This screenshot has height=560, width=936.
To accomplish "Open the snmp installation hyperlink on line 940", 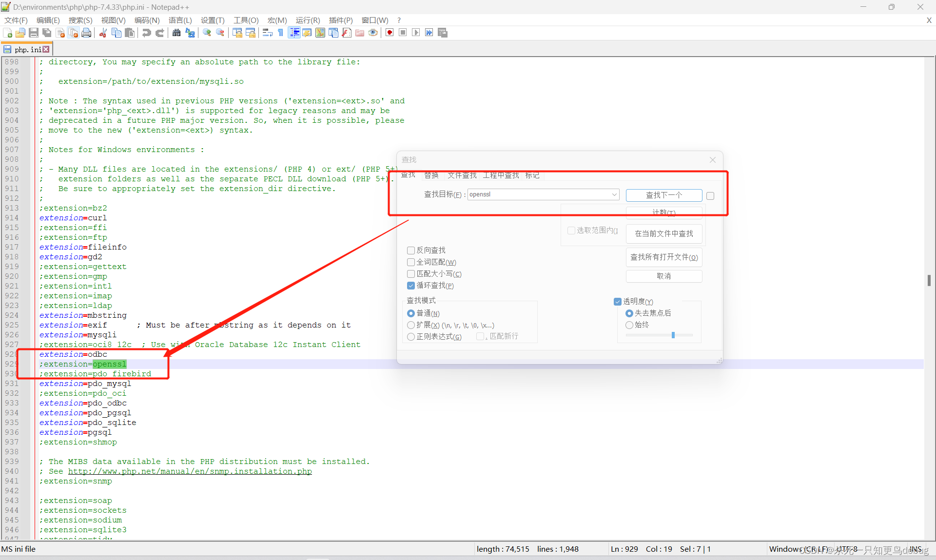I will [190, 471].
